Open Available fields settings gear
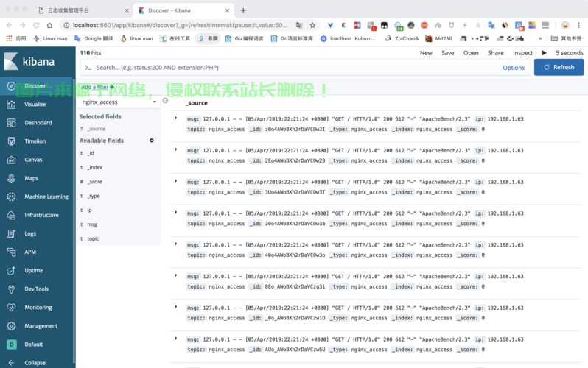 [x=152, y=141]
